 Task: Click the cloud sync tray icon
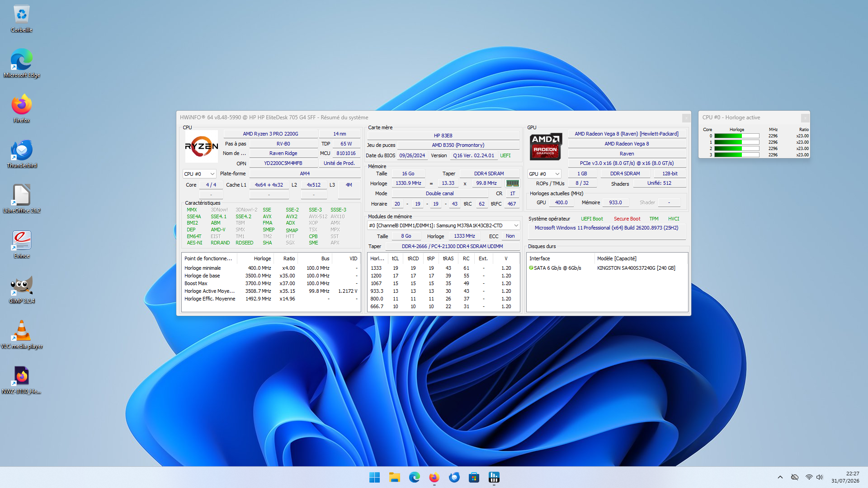[x=795, y=477]
